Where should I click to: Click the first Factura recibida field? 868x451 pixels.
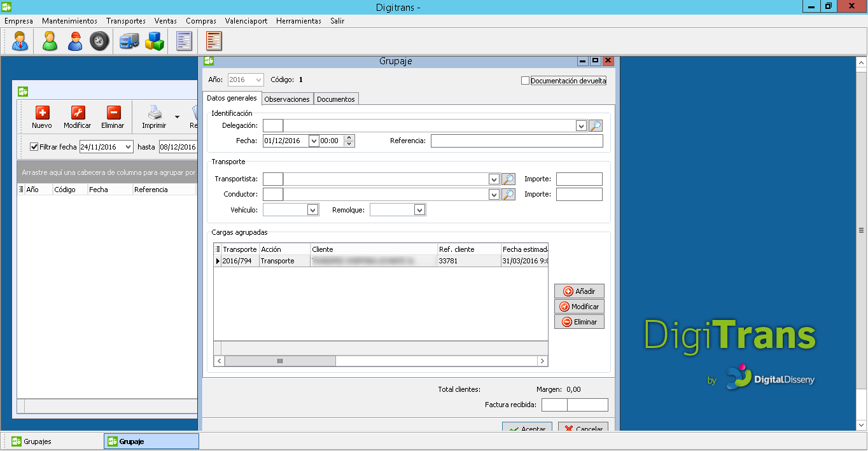tap(554, 405)
